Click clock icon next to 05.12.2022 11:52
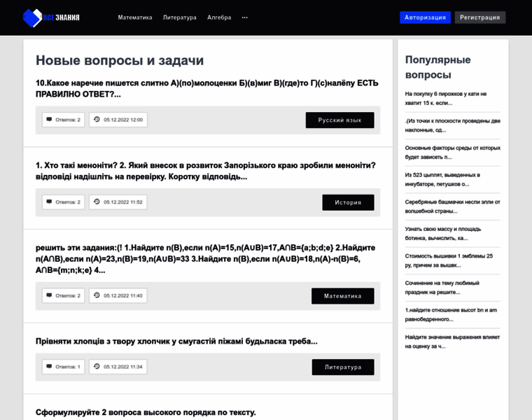This screenshot has width=532, height=420. pyautogui.click(x=97, y=202)
